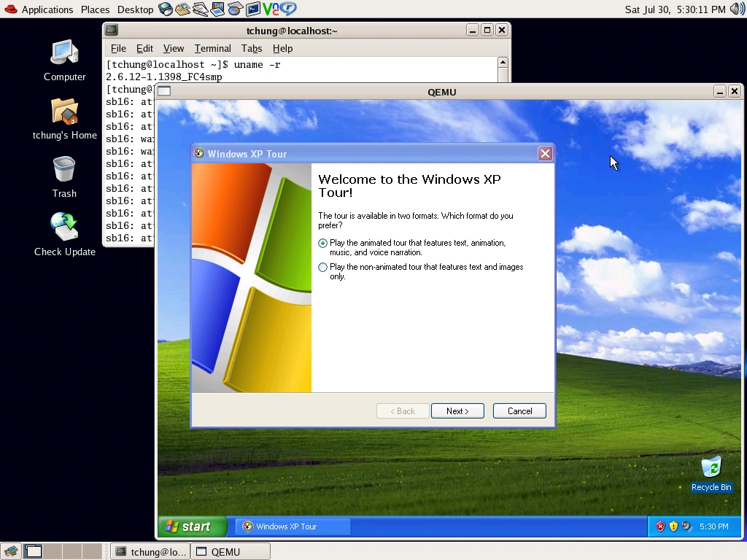Select the non-animated tour radio option
This screenshot has height=560, width=747.
tap(322, 267)
